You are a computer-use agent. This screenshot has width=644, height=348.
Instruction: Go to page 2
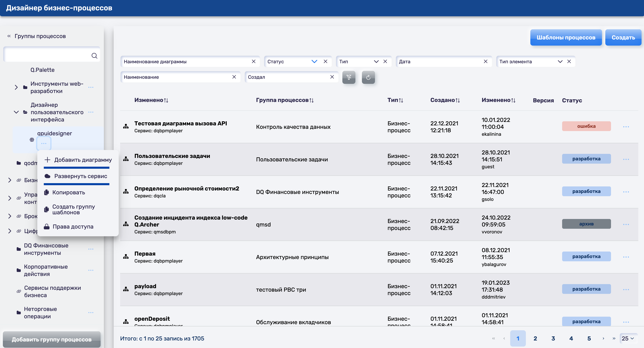(x=535, y=338)
